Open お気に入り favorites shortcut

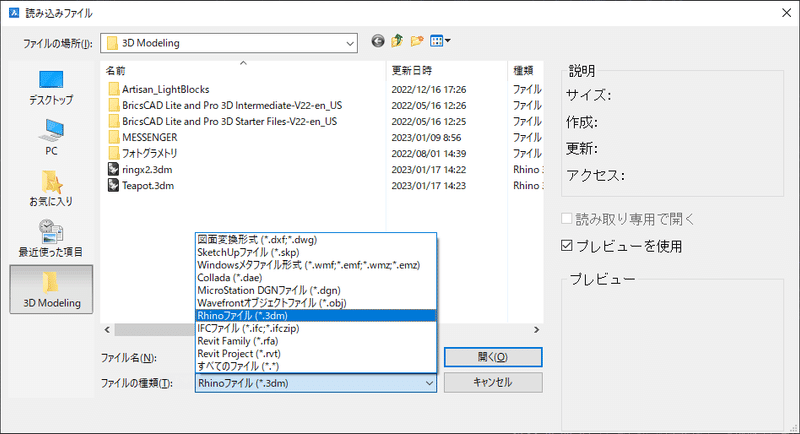tap(51, 188)
